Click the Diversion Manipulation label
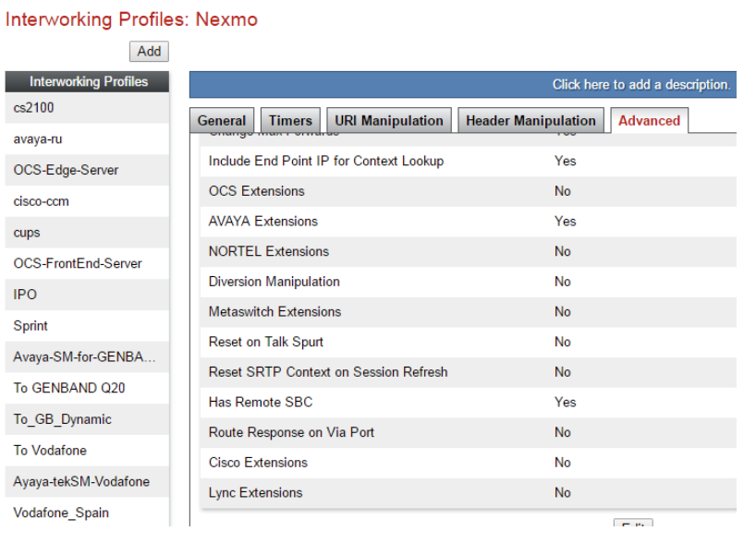The width and height of the screenshot is (756, 543). 274,282
